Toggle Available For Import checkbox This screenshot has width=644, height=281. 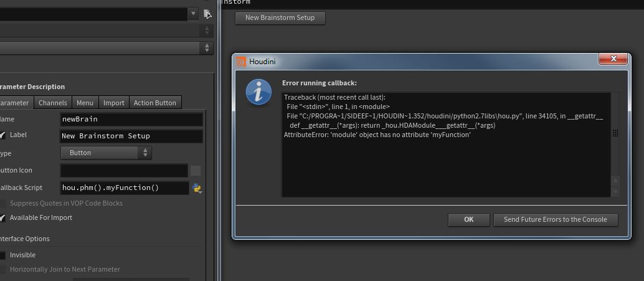(x=2, y=217)
